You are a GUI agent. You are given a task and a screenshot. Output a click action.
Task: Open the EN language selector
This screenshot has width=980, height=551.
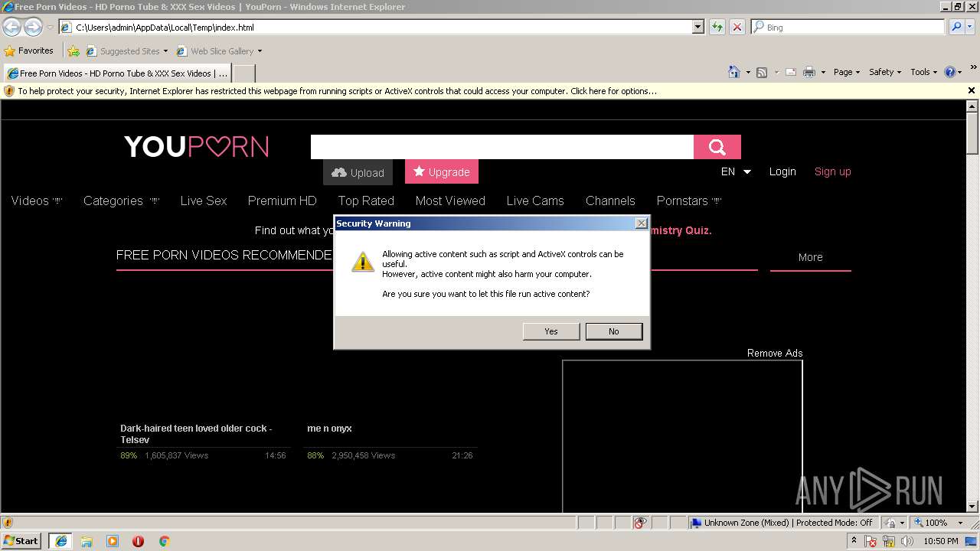pyautogui.click(x=736, y=171)
